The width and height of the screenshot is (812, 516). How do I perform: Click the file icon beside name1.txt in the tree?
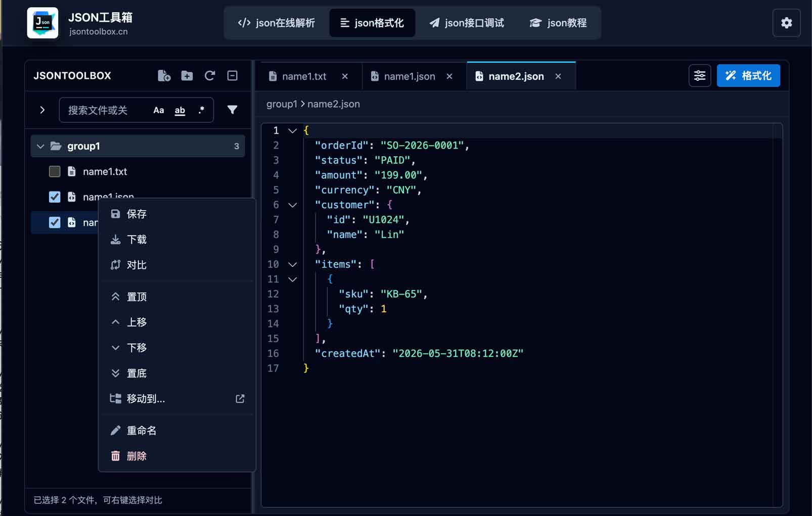(72, 171)
